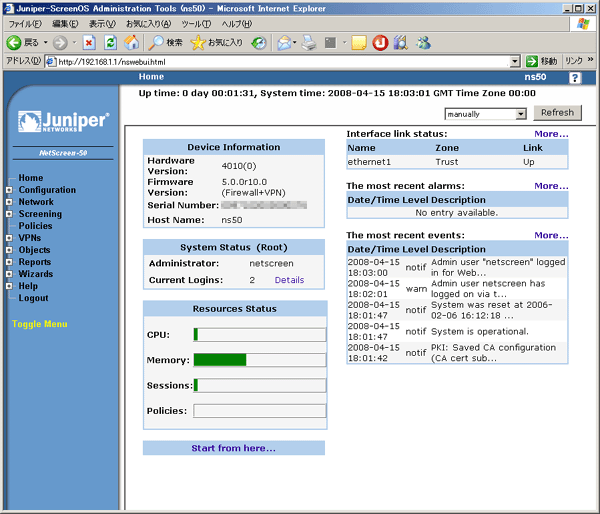The width and height of the screenshot is (600, 514).
Task: Click the grey Forward arrow button
Action: [x=60, y=42]
